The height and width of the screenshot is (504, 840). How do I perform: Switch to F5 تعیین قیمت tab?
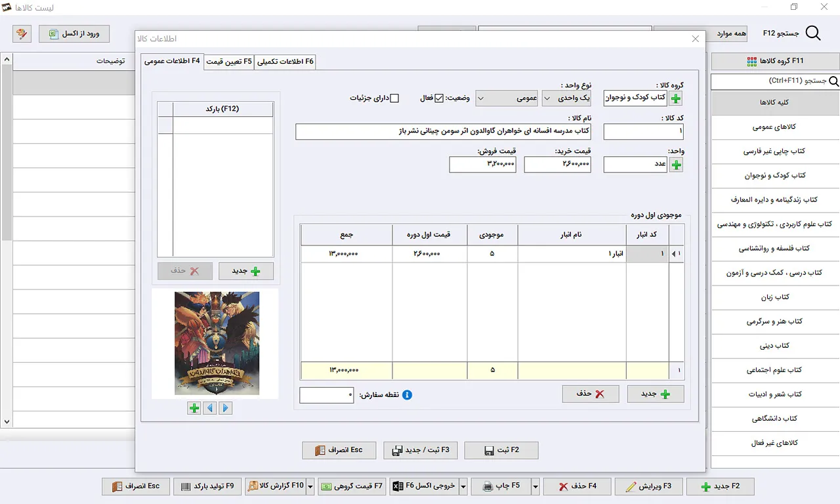click(229, 62)
